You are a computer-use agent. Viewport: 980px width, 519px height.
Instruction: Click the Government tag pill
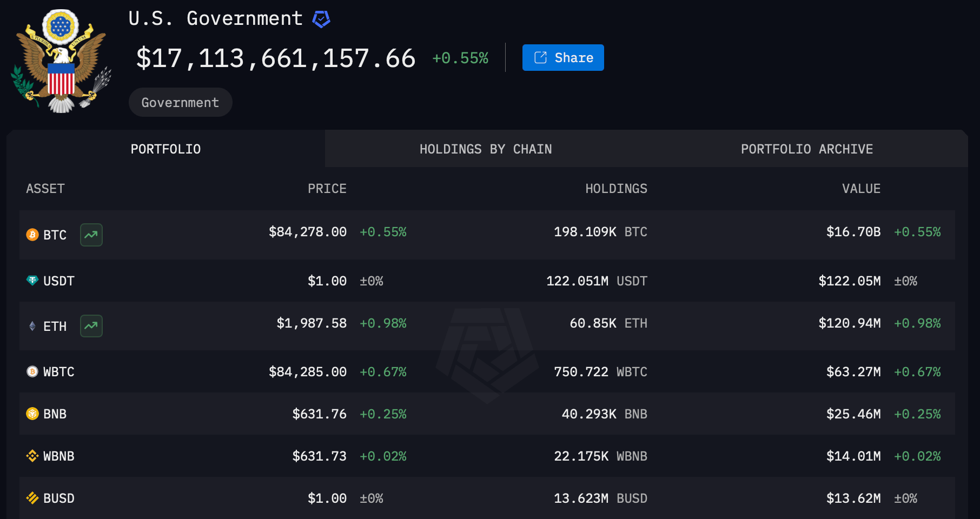(180, 102)
